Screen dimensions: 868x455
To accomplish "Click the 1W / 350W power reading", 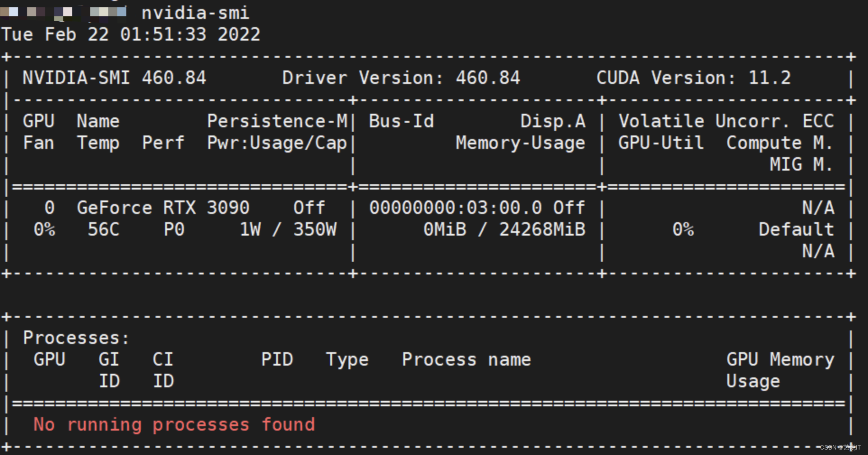I will tap(288, 230).
